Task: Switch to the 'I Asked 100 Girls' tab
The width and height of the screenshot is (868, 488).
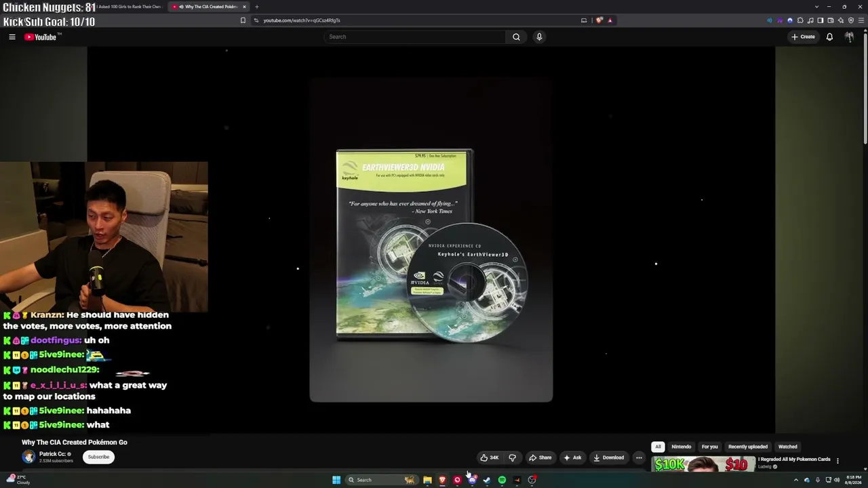Action: click(129, 7)
